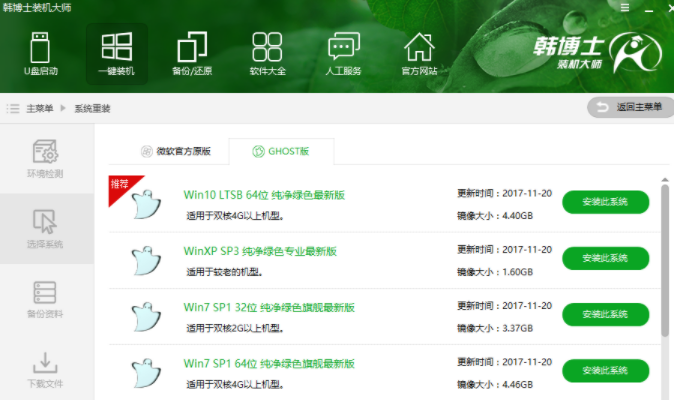Install the Win7 SP1 64位 system
This screenshot has height=400, width=674.
click(605, 370)
